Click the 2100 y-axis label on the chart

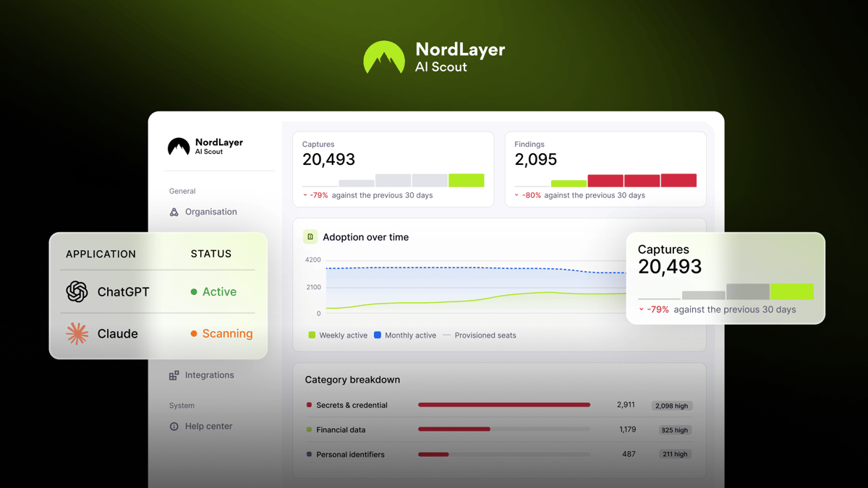coord(312,287)
